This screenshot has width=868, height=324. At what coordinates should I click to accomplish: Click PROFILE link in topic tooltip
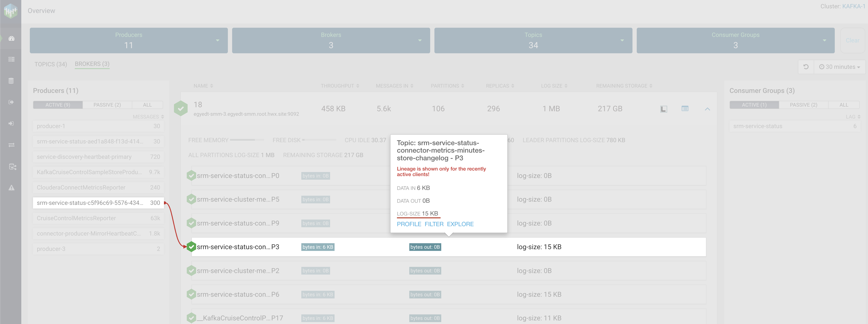pyautogui.click(x=409, y=224)
